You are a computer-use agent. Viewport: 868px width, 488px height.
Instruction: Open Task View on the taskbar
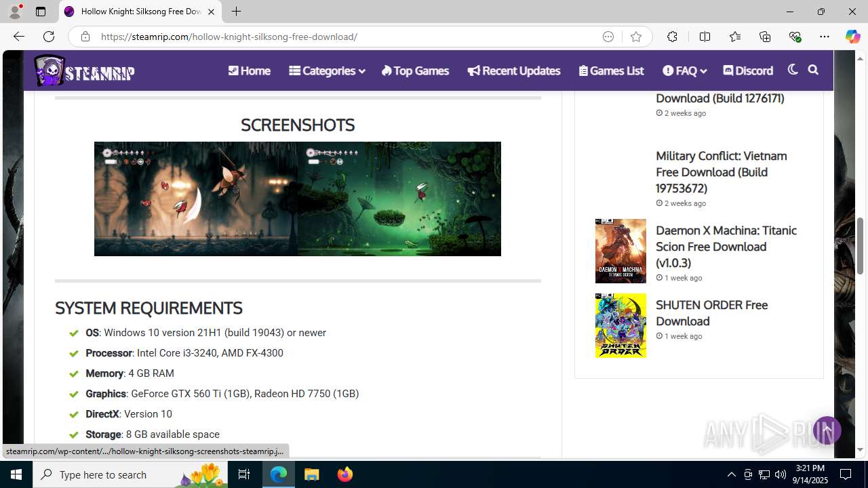[x=244, y=474]
